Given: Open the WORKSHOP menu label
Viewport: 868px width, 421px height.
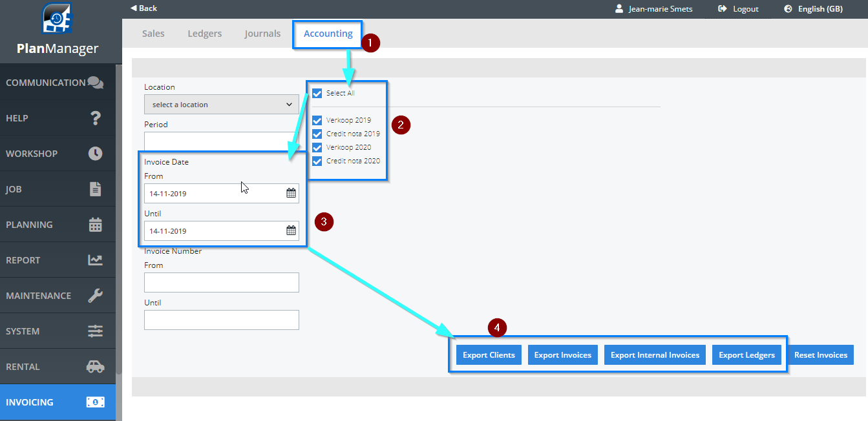Looking at the screenshot, I should tap(32, 154).
